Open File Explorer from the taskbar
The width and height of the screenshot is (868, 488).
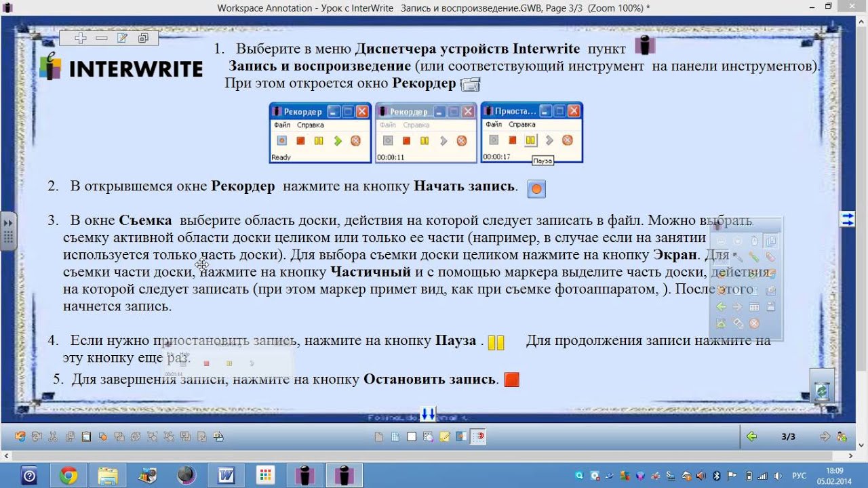tap(108, 475)
